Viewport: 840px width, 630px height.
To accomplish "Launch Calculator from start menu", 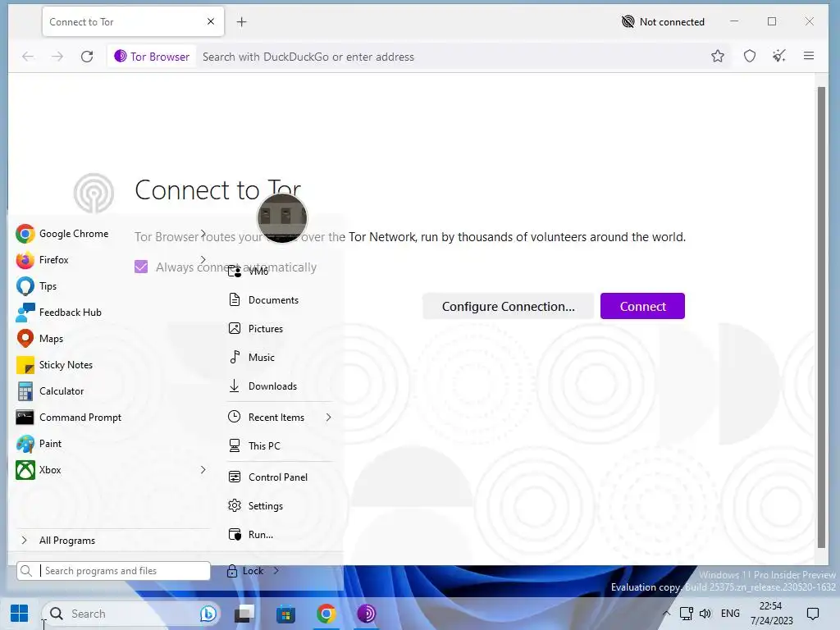I will 50,391.
